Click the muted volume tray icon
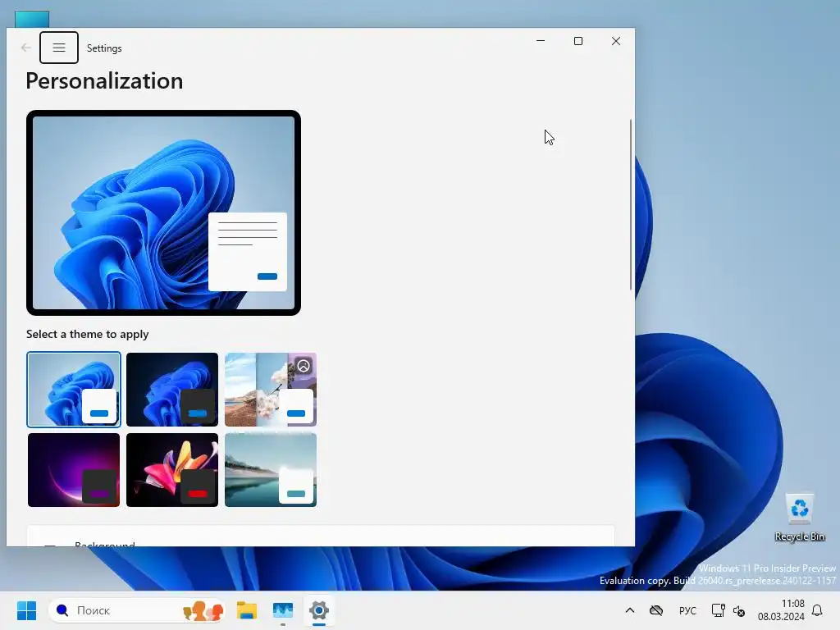 [x=739, y=610]
